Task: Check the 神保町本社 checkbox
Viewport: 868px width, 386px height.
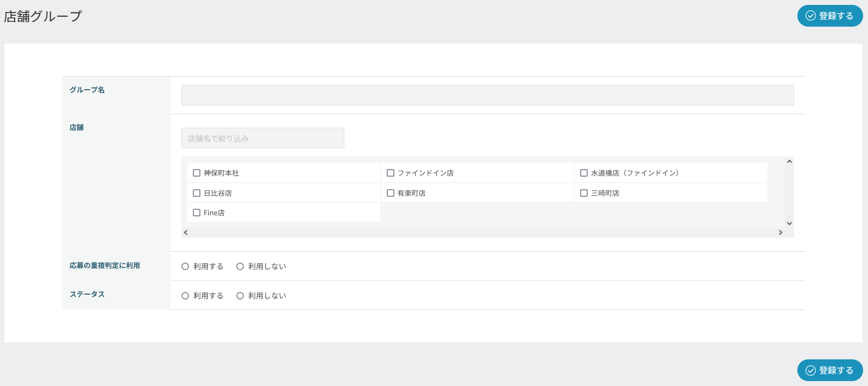Action: tap(197, 173)
